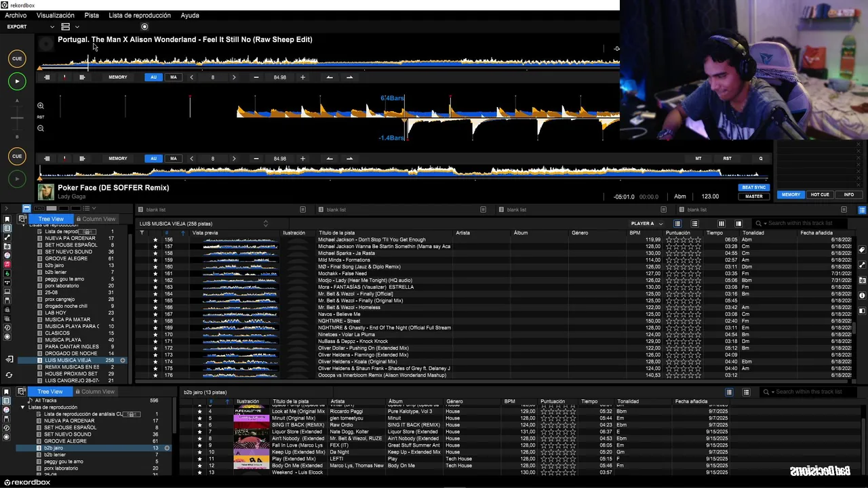Open the Pista menu
This screenshot has width=868, height=488.
click(x=92, y=15)
